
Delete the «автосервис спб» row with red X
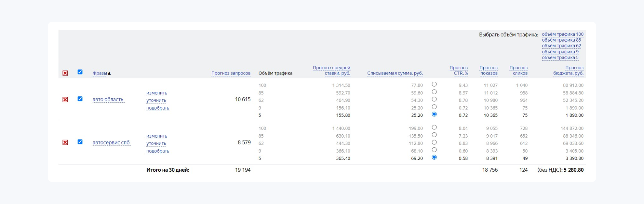[x=65, y=143]
